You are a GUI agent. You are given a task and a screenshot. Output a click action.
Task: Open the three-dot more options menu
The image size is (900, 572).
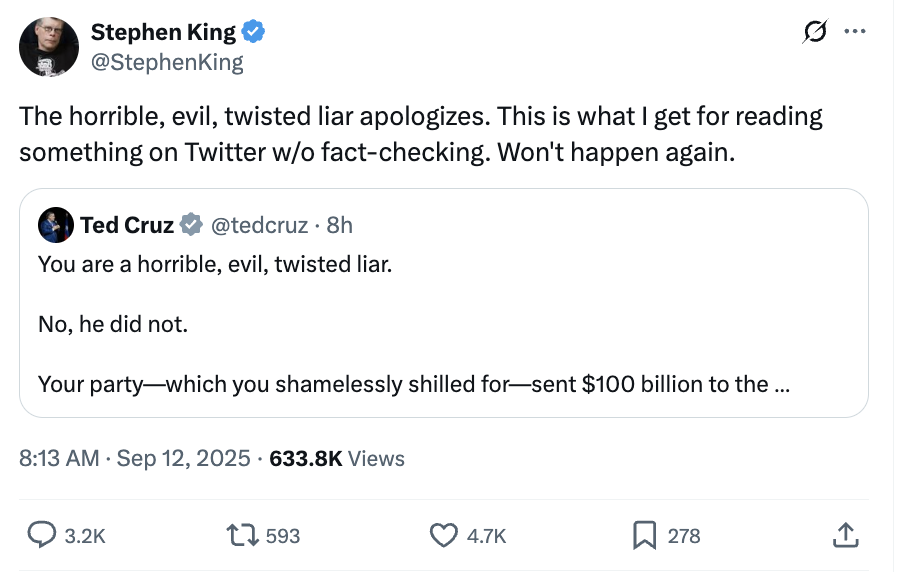(853, 32)
